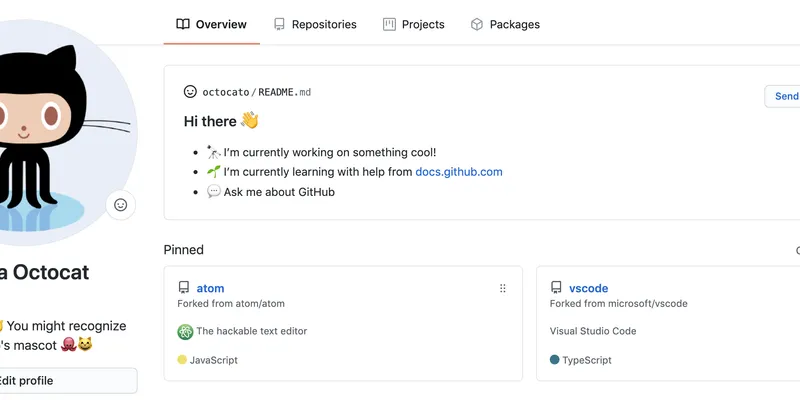This screenshot has height=400, width=800.
Task: Click the Overview book icon
Action: [183, 24]
